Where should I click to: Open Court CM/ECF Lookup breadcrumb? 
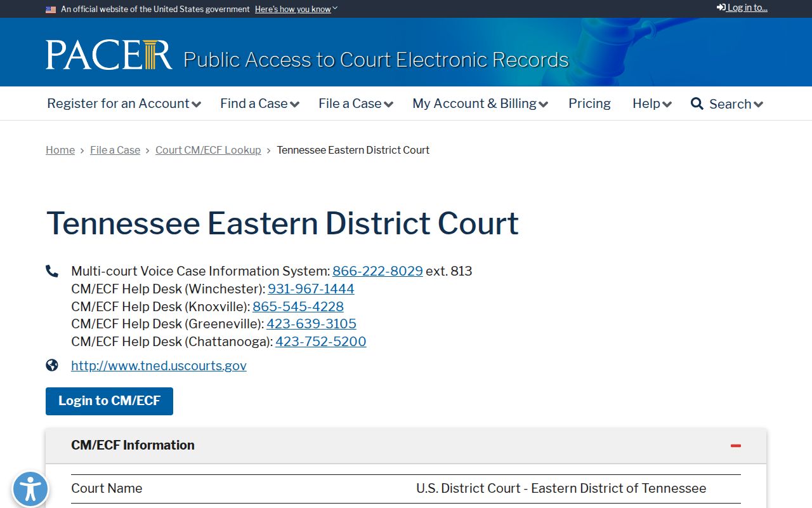point(208,150)
